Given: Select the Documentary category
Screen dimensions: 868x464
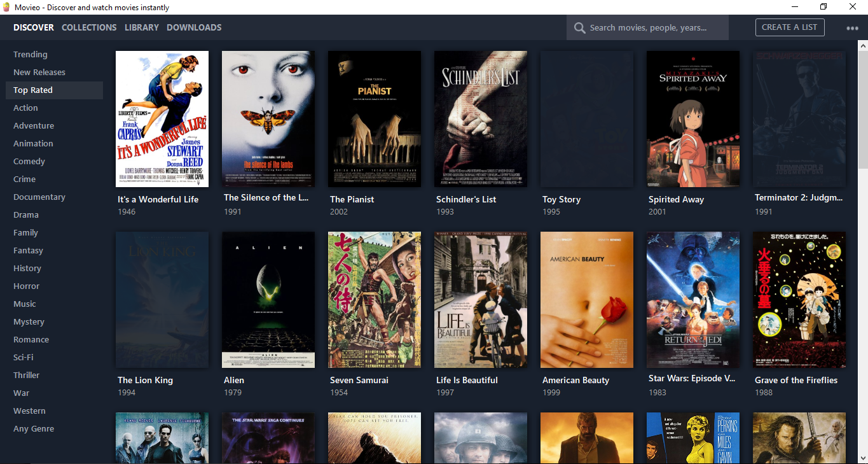Looking at the screenshot, I should click(x=39, y=197).
